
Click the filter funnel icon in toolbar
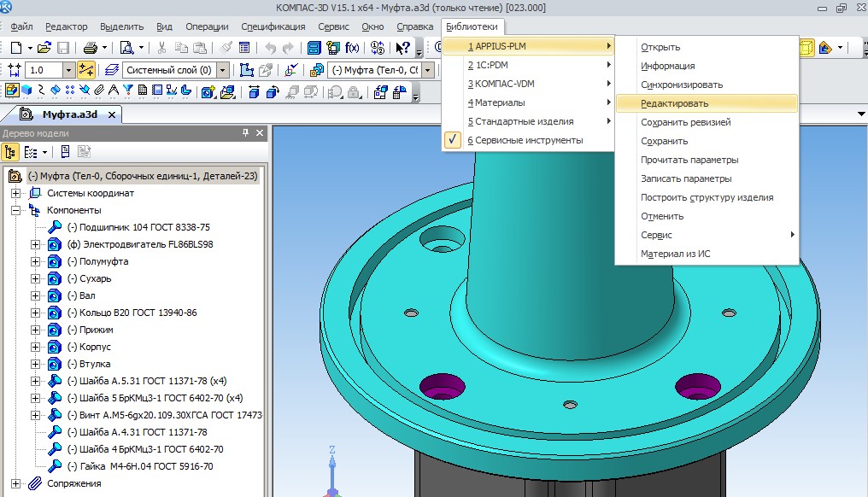click(x=129, y=91)
